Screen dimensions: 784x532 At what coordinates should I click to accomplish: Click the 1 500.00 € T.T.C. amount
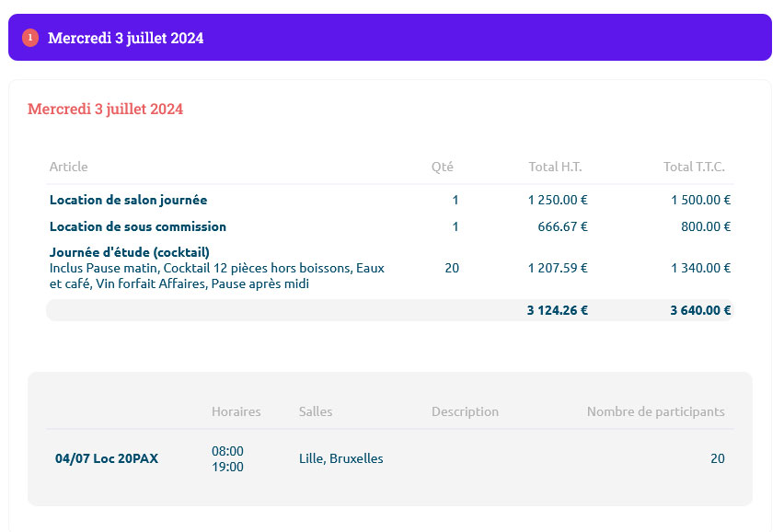(x=700, y=200)
